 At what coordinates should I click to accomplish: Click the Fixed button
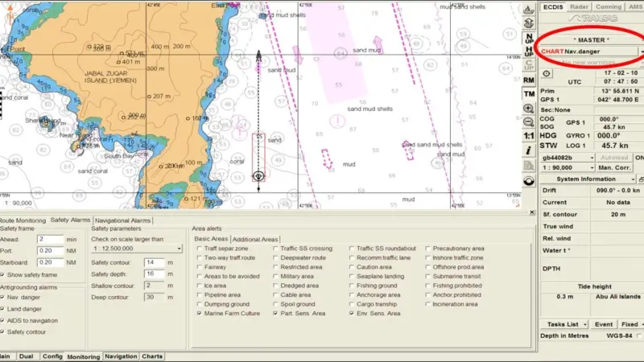632,324
